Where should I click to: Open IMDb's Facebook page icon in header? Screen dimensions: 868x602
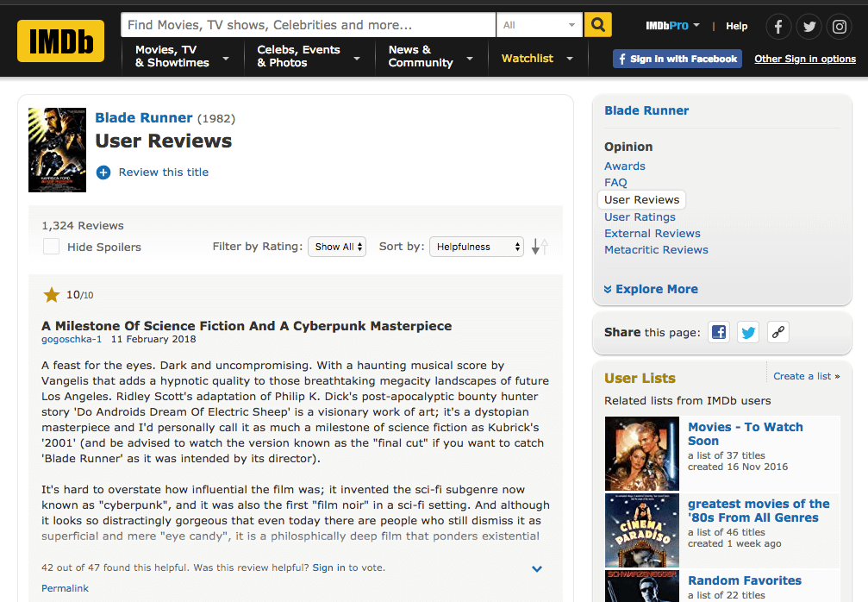(778, 26)
